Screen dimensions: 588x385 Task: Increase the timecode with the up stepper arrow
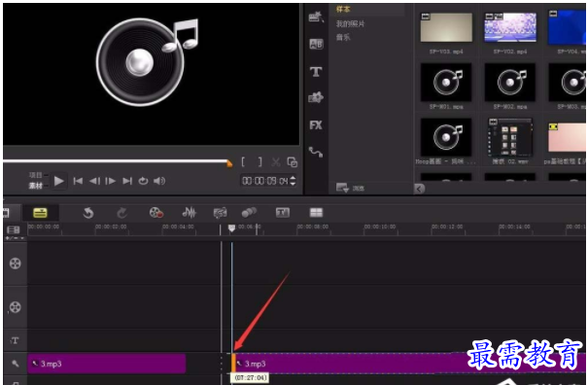pyautogui.click(x=293, y=178)
